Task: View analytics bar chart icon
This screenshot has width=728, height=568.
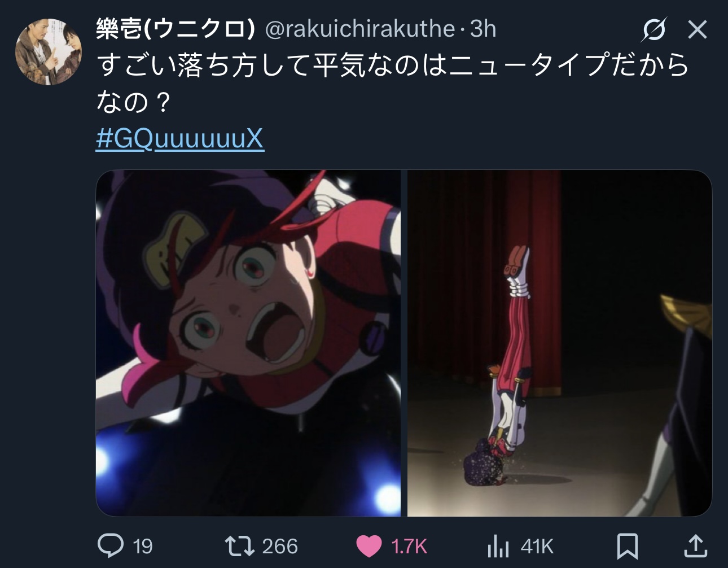Action: pyautogui.click(x=498, y=546)
